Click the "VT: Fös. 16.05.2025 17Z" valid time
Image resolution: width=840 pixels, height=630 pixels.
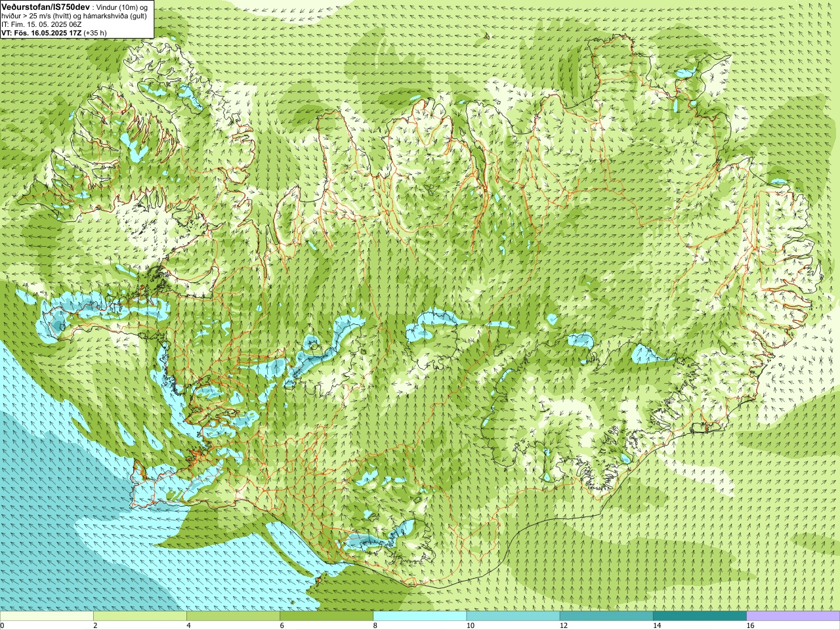point(41,33)
